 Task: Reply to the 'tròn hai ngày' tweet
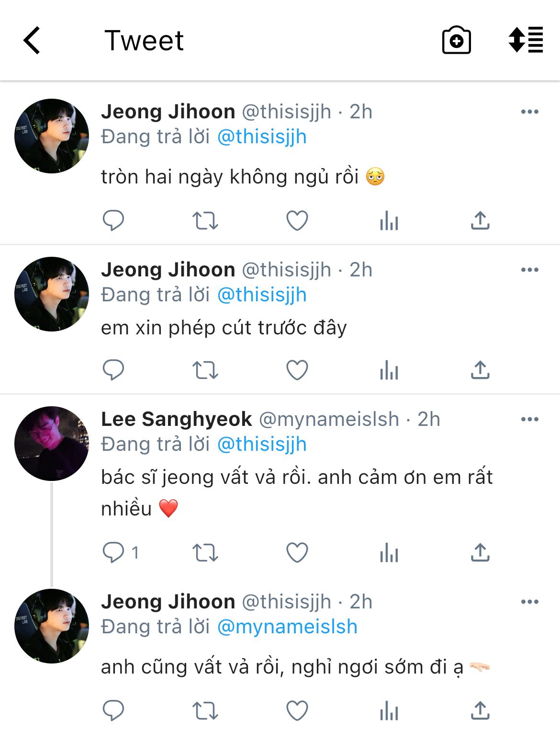113,221
